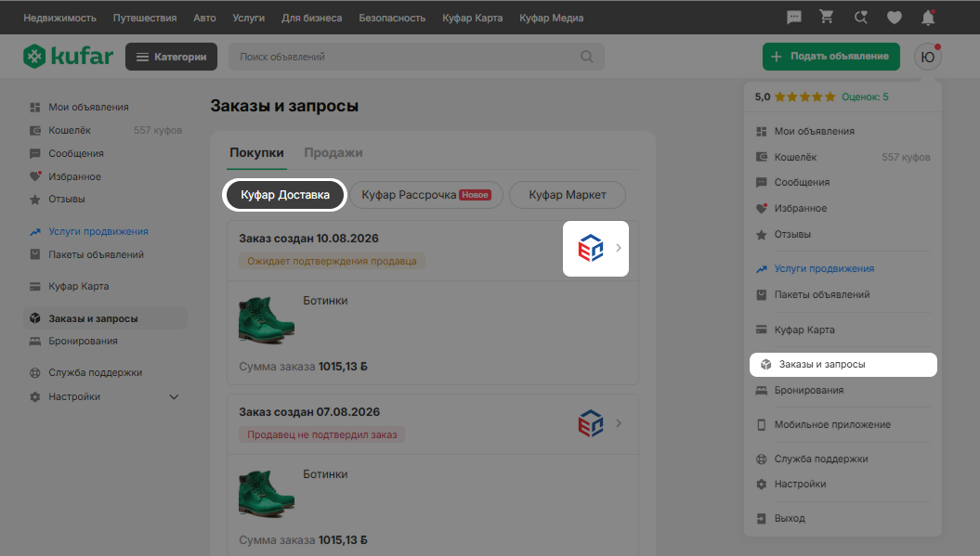Open Авто in top menu
The height and width of the screenshot is (556, 980).
click(204, 19)
